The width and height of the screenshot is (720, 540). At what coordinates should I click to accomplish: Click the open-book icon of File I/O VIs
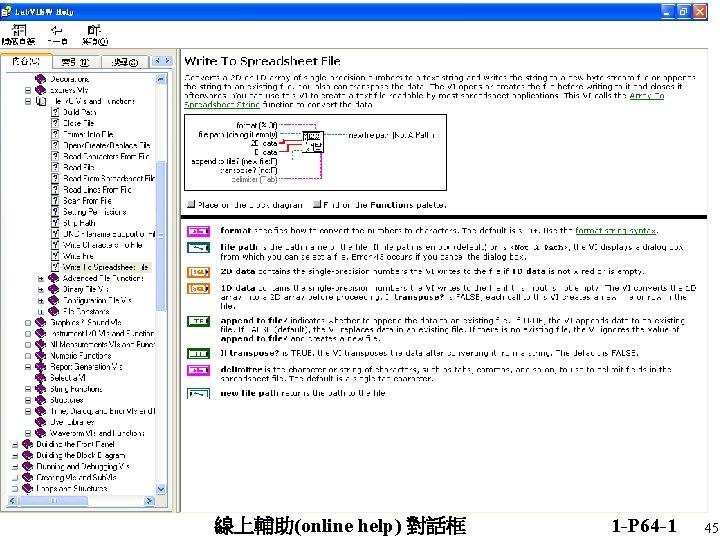coord(41,101)
